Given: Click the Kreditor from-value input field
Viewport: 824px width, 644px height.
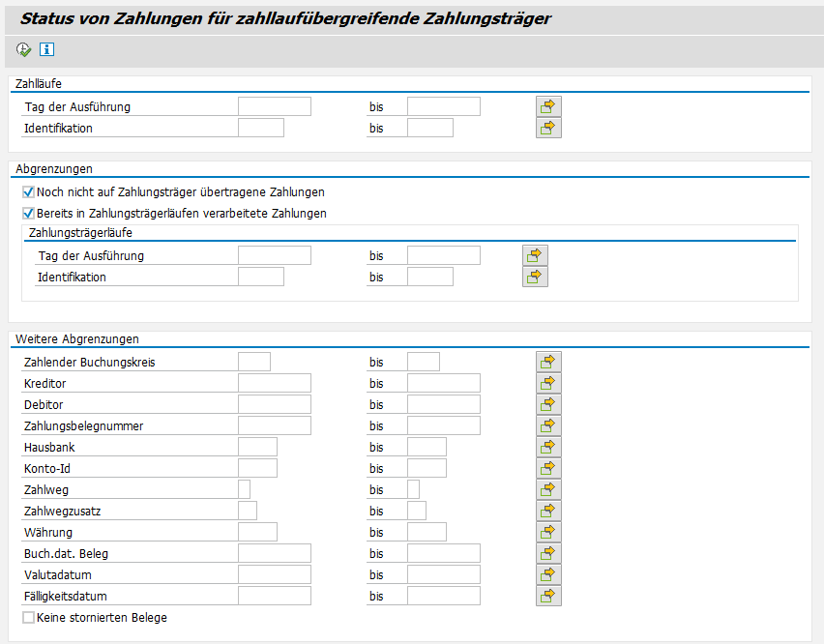Looking at the screenshot, I should (x=274, y=383).
